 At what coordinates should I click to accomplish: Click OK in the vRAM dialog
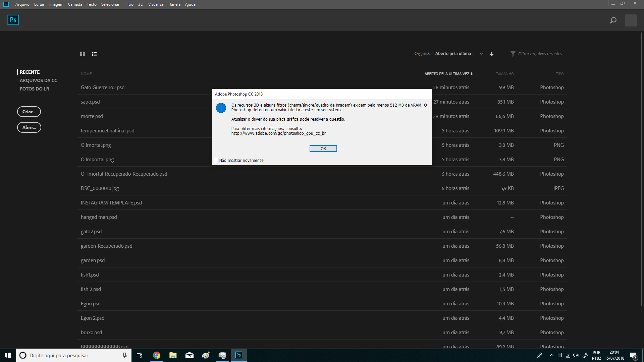[x=323, y=148]
